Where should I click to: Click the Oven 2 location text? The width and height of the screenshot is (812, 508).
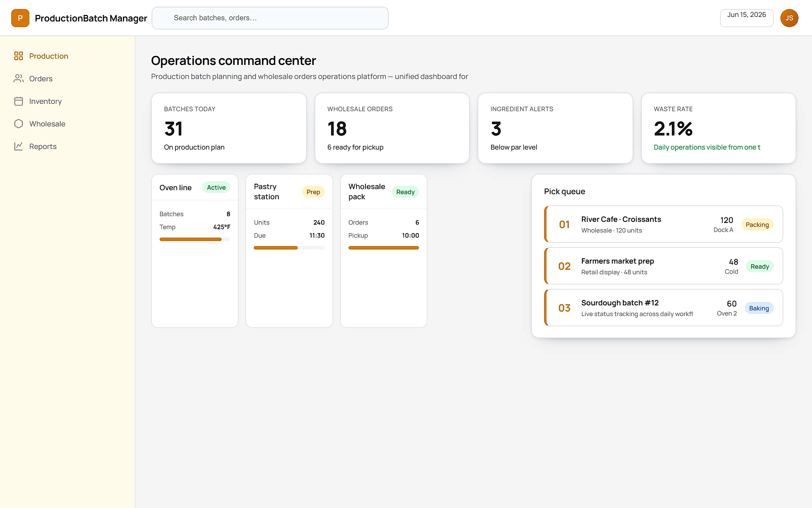pyautogui.click(x=727, y=313)
